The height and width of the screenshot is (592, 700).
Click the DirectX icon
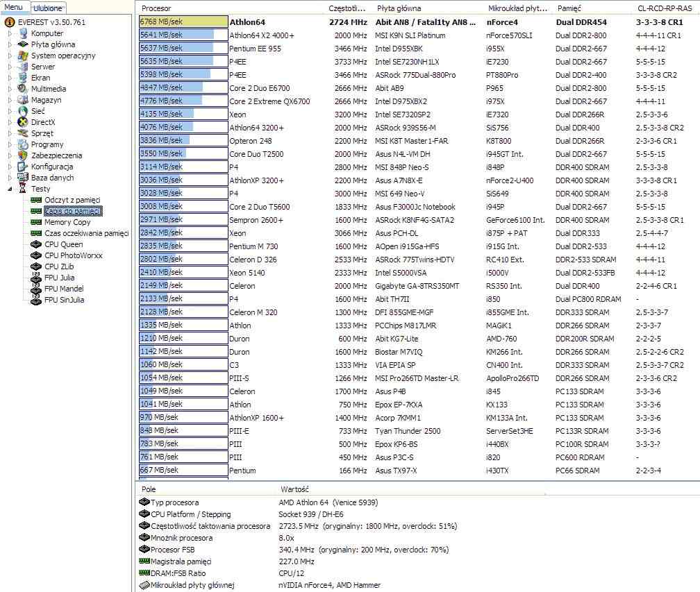[23, 122]
